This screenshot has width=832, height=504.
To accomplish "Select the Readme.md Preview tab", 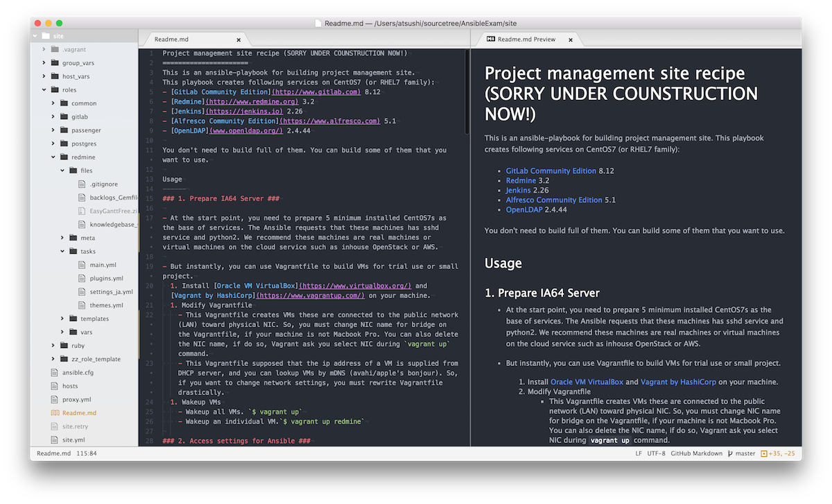I will 526,40.
